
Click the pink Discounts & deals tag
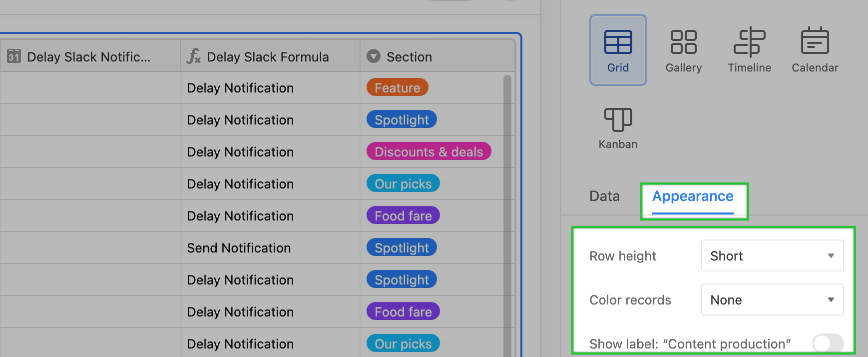[429, 151]
